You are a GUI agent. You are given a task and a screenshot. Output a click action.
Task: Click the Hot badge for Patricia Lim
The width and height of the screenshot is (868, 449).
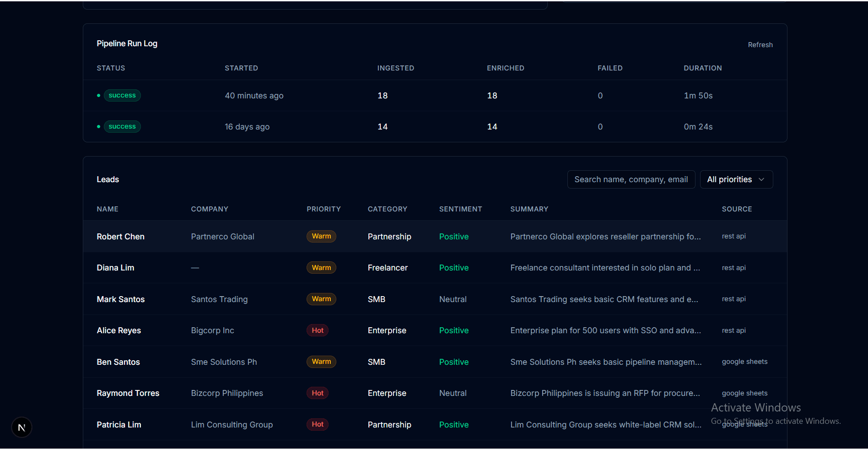pyautogui.click(x=318, y=424)
